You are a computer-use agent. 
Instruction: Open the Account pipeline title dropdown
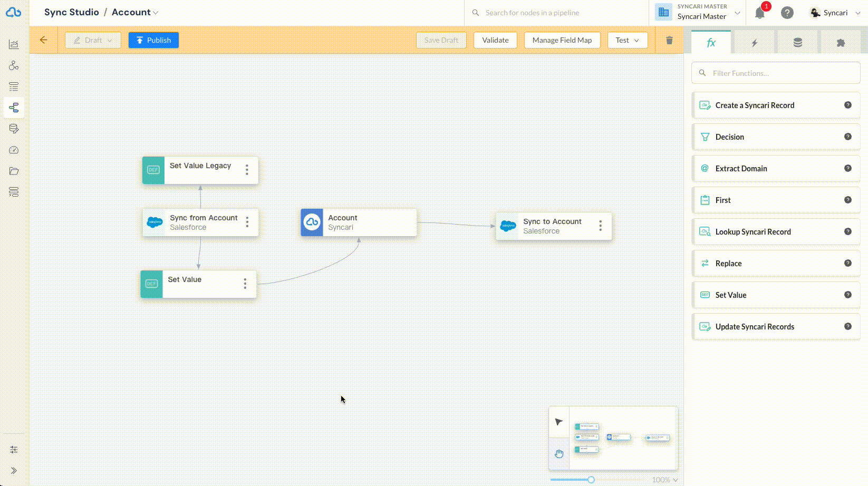coord(135,12)
